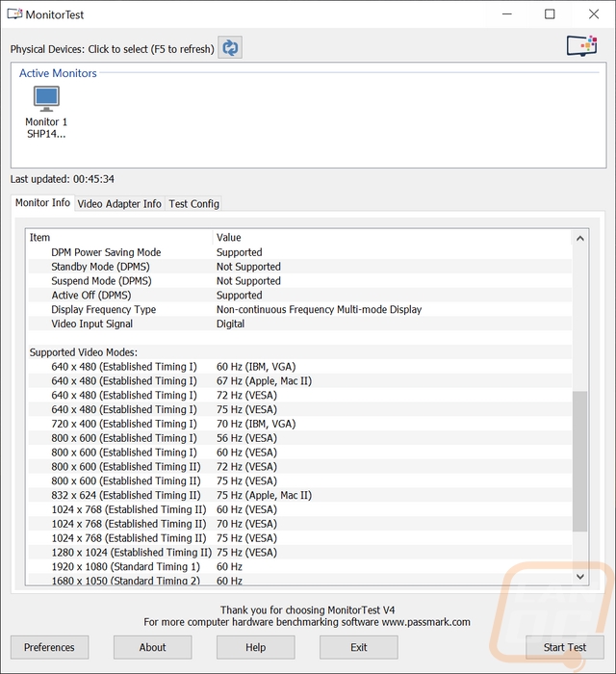Click the MonitorTest title bar app icon
Screen dimensions: 616x674
click(14, 14)
